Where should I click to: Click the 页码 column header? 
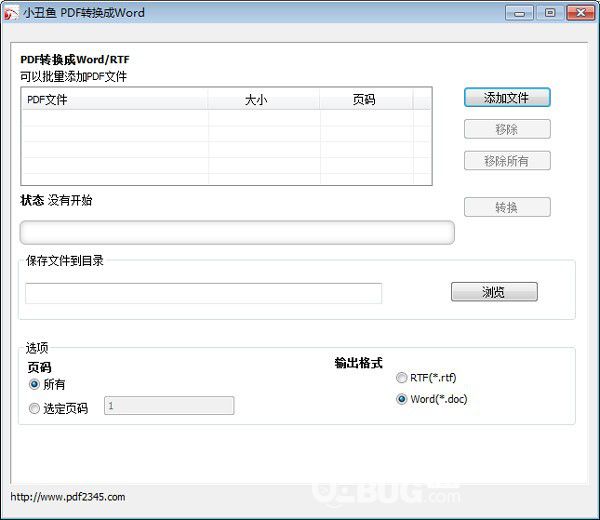pyautogui.click(x=366, y=100)
